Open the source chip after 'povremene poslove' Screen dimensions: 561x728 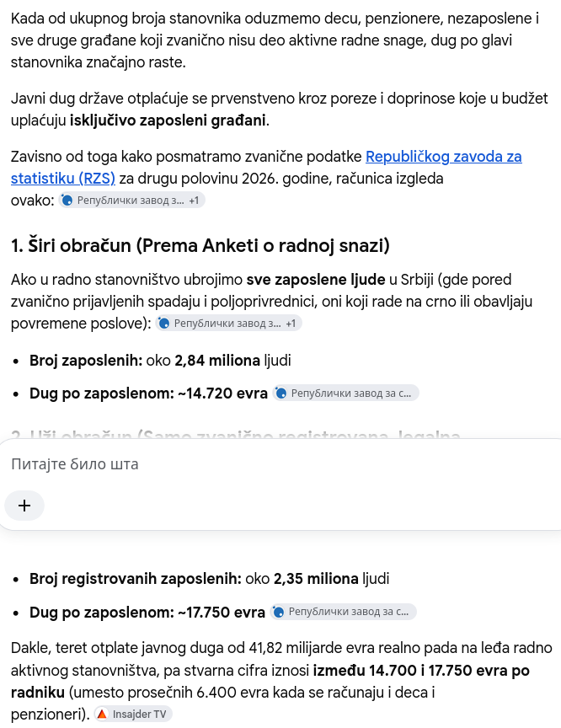pyautogui.click(x=229, y=324)
